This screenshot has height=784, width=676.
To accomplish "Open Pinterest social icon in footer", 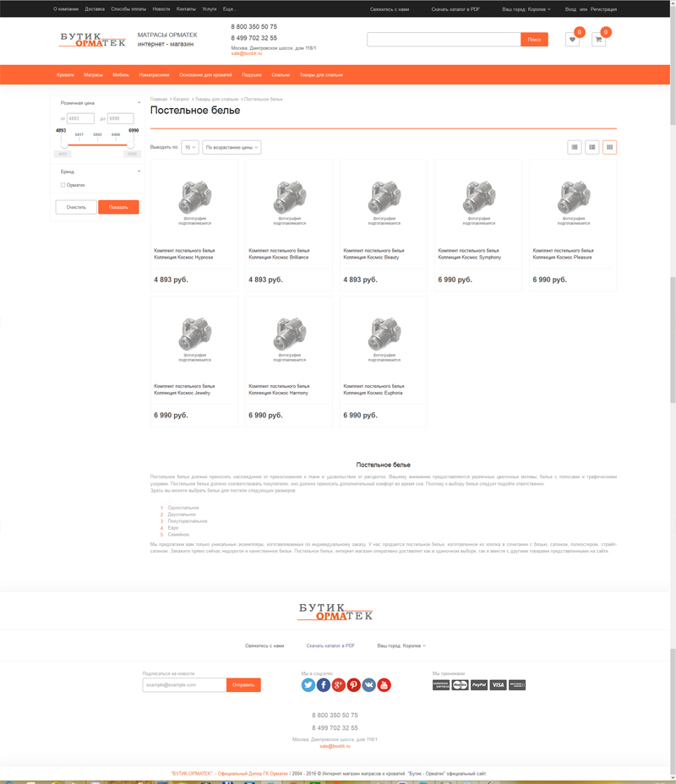I will tap(354, 685).
